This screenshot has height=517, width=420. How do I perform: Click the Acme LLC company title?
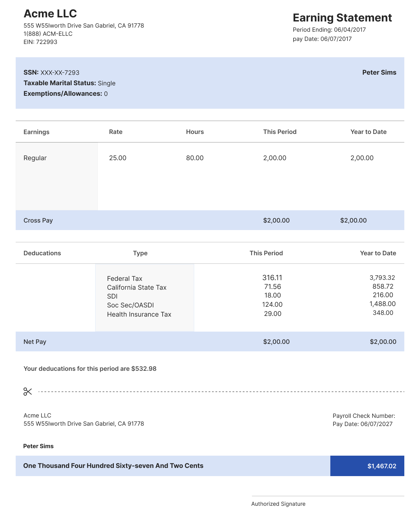tap(50, 14)
